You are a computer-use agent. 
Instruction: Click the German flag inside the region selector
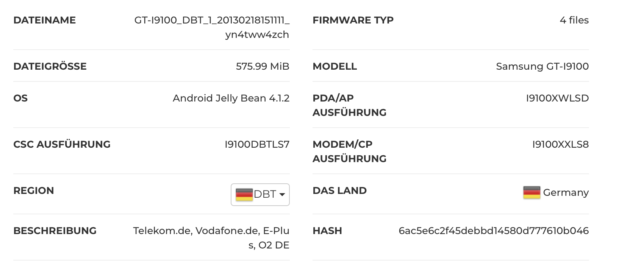[244, 194]
